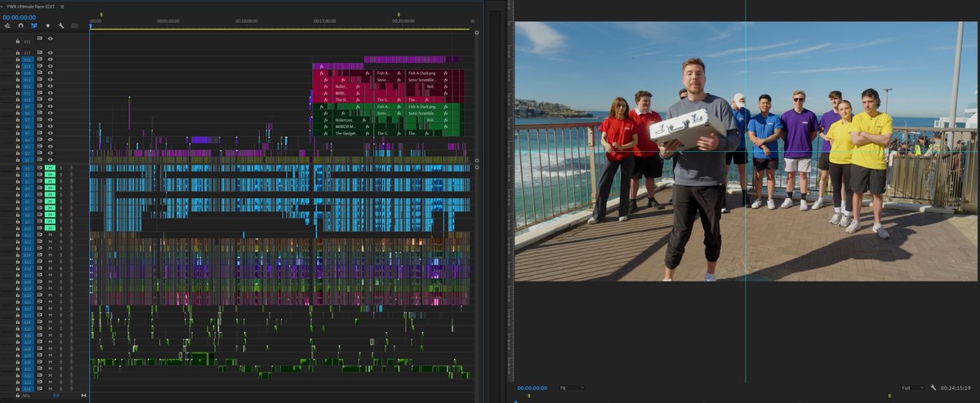Select the green The-Sledgeh clip
Viewport: 980px width, 403px height.
click(352, 134)
